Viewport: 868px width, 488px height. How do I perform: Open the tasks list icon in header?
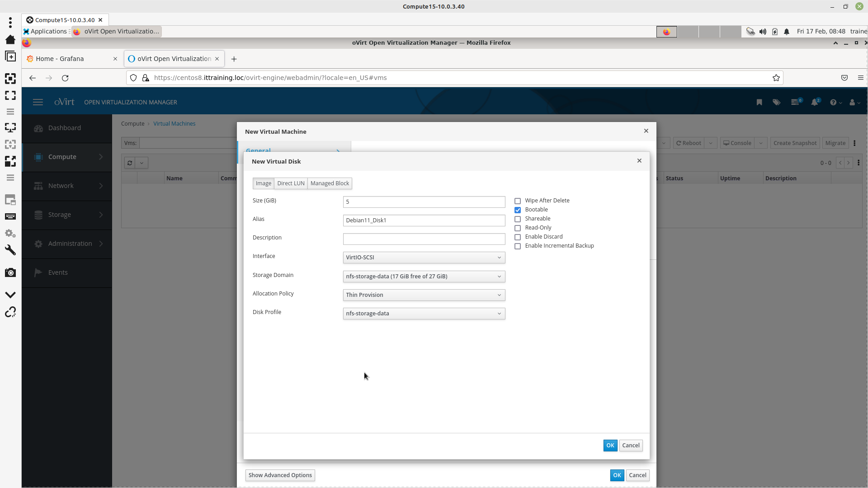pyautogui.click(x=795, y=103)
